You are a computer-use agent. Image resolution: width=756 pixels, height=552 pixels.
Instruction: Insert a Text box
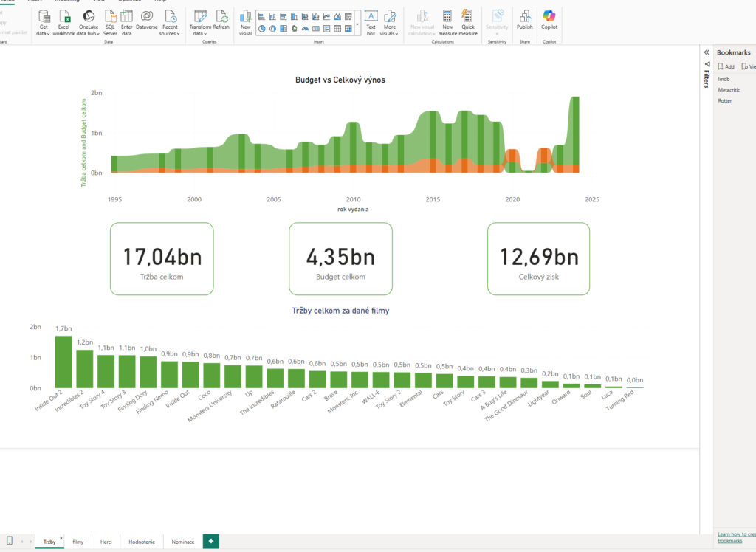tap(371, 23)
